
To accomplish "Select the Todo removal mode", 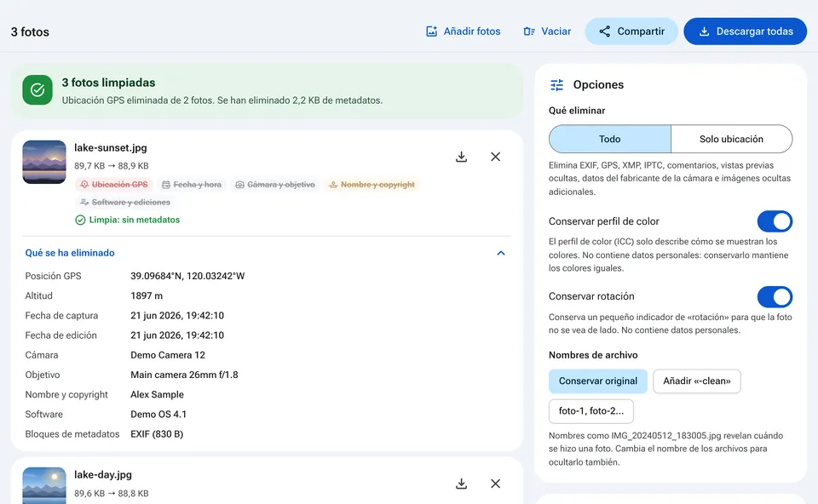I will click(610, 139).
